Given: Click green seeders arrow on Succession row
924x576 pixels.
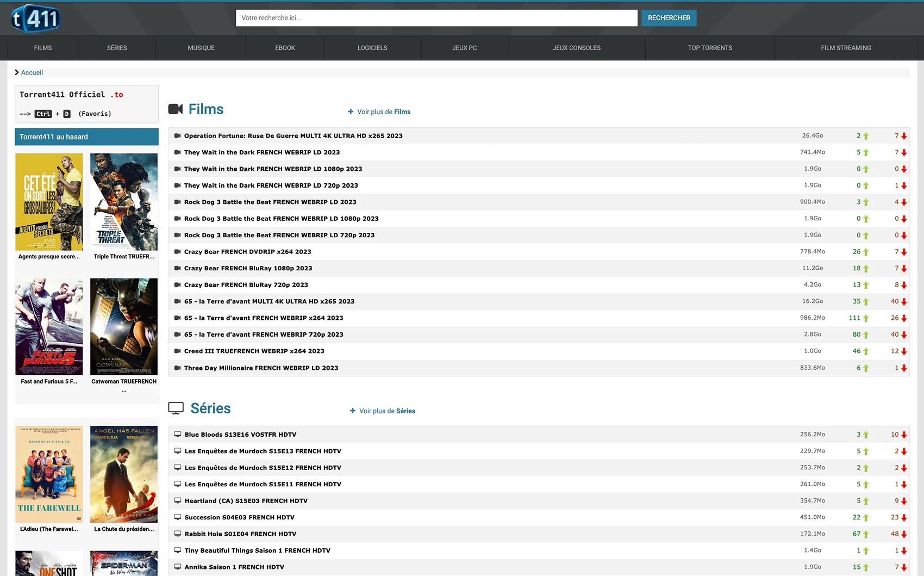Looking at the screenshot, I should (866, 518).
